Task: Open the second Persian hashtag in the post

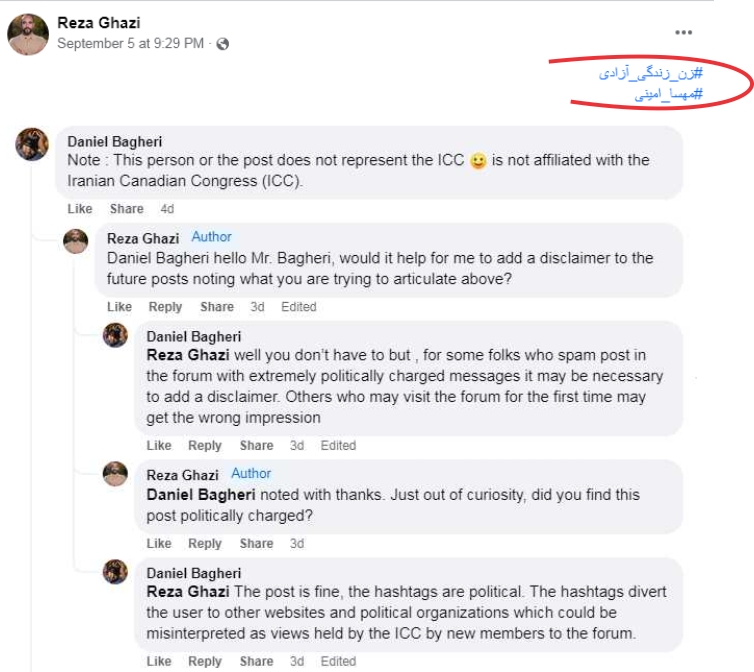Action: [655, 95]
